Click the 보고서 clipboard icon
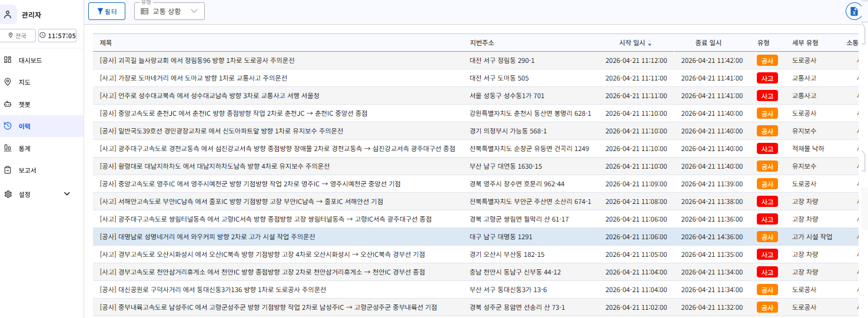This screenshot has width=868, height=318. point(8,170)
